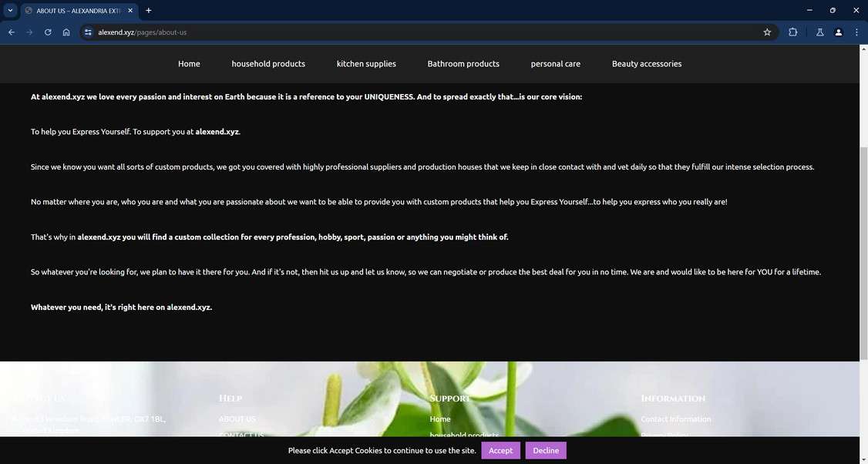Viewport: 868px width, 464px height.
Task: Click the 'Whatever you need' closing line
Action: [121, 307]
